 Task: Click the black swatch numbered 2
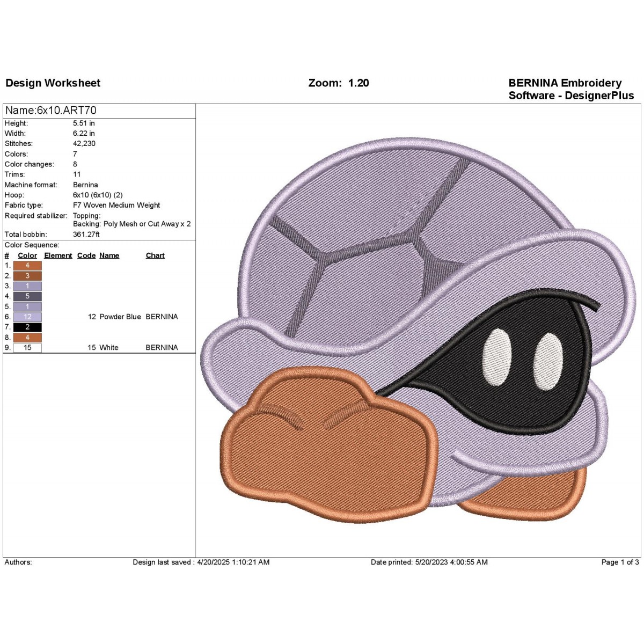[27, 327]
